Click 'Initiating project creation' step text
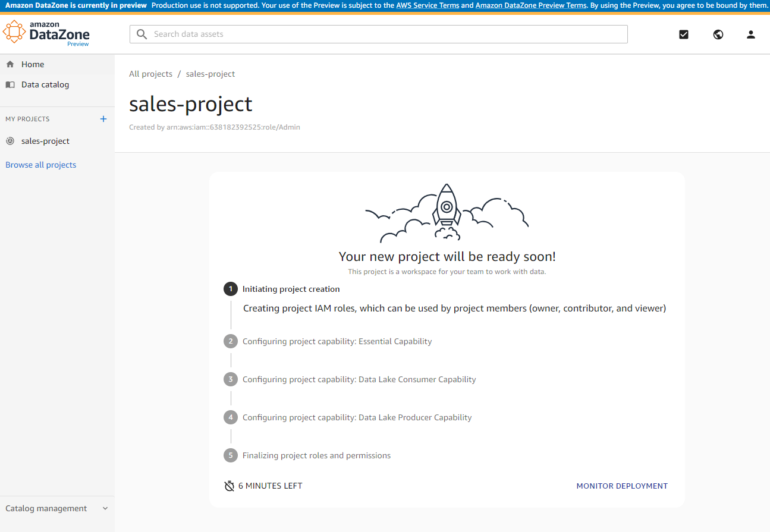770x532 pixels. pos(291,289)
